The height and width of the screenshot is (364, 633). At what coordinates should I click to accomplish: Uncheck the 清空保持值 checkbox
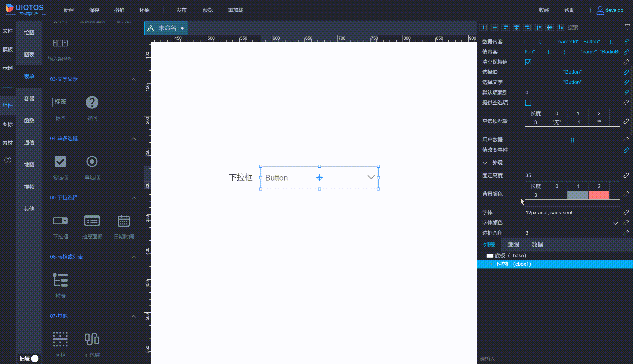[x=528, y=62]
